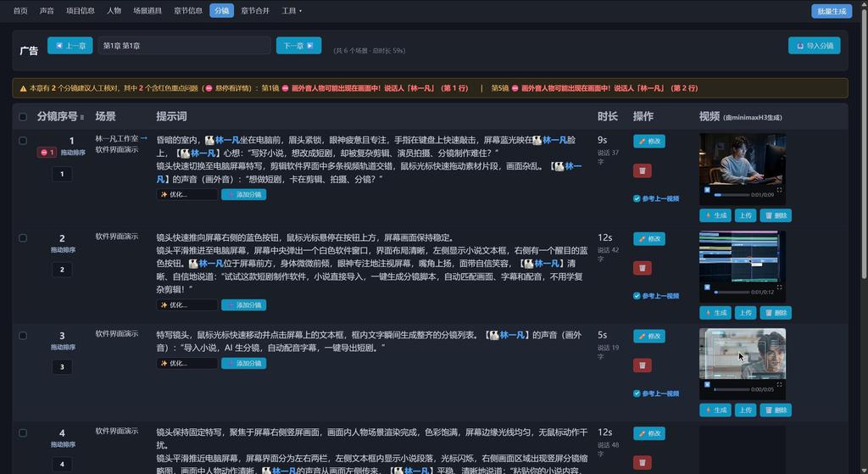Image resolution: width=868 pixels, height=474 pixels.
Task: Click 添加分镜 button in row 2
Action: tap(243, 305)
